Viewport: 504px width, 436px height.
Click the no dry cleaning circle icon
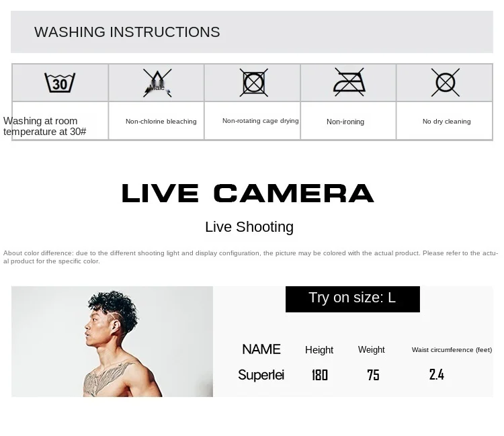pos(445,83)
